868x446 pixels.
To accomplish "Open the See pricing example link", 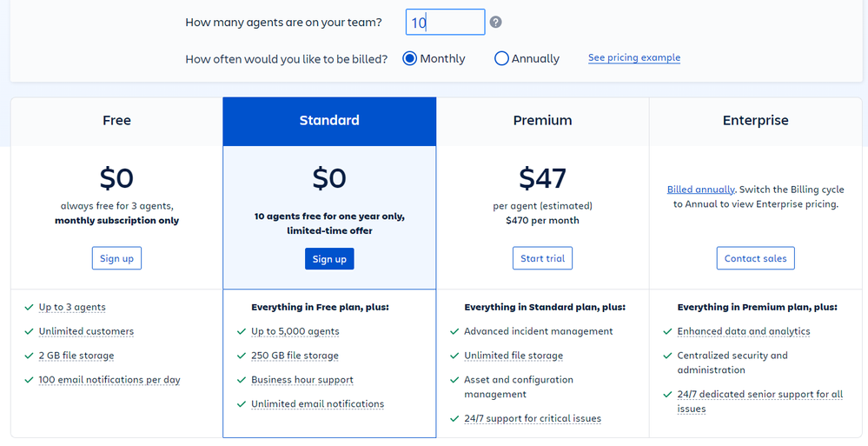I will click(x=634, y=58).
